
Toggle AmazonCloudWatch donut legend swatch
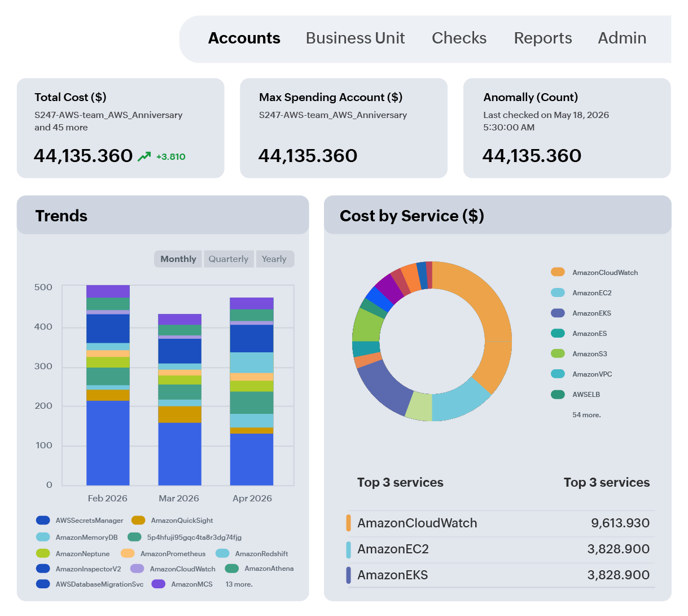(558, 272)
